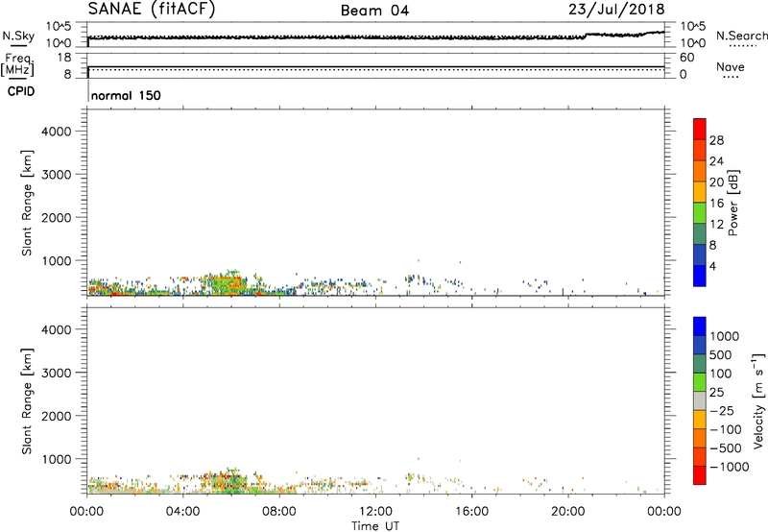Viewport: 768px width, 532px height.
Task: Click the 08:00 time tick label
Action: point(279,512)
